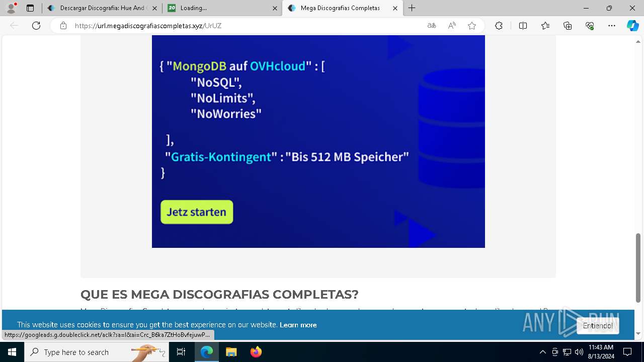644x362 pixels.
Task: Close the Mega Discografias Completas tab
Action: (x=395, y=8)
